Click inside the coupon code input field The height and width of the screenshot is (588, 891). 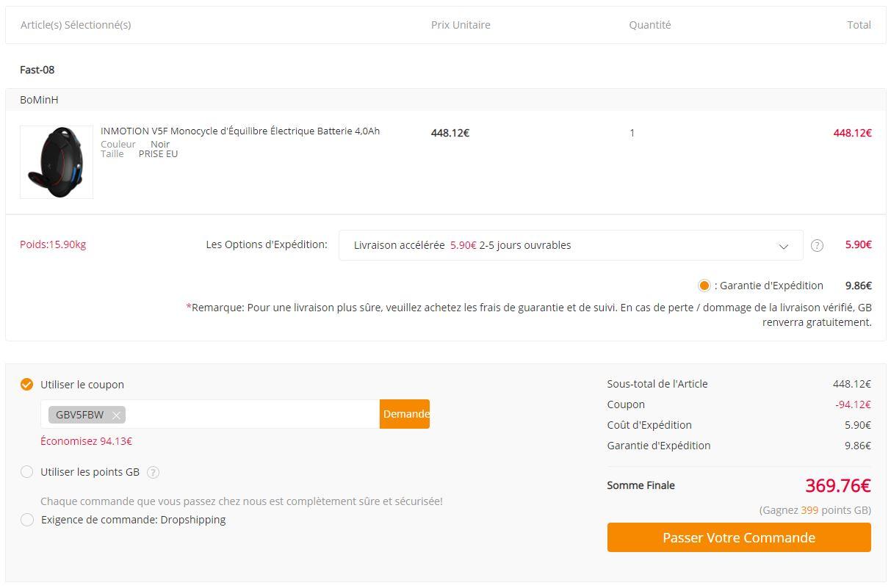(x=252, y=414)
